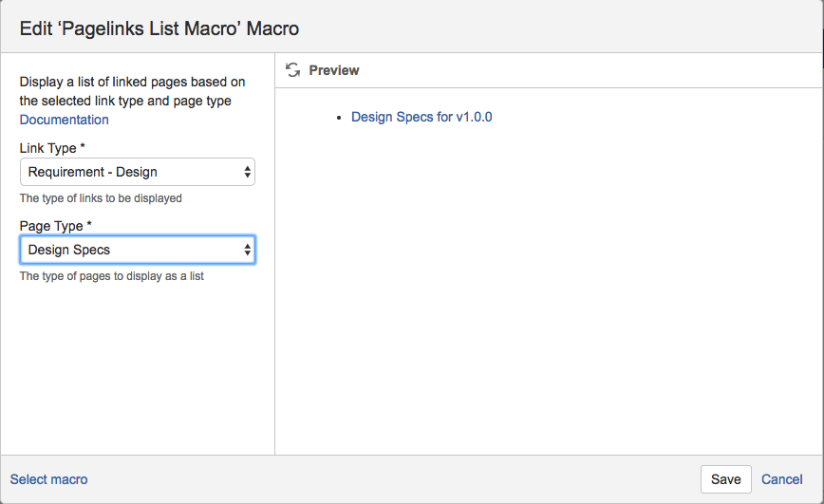Go back via Select macro link
Viewport: 824px width, 504px height.
48,479
